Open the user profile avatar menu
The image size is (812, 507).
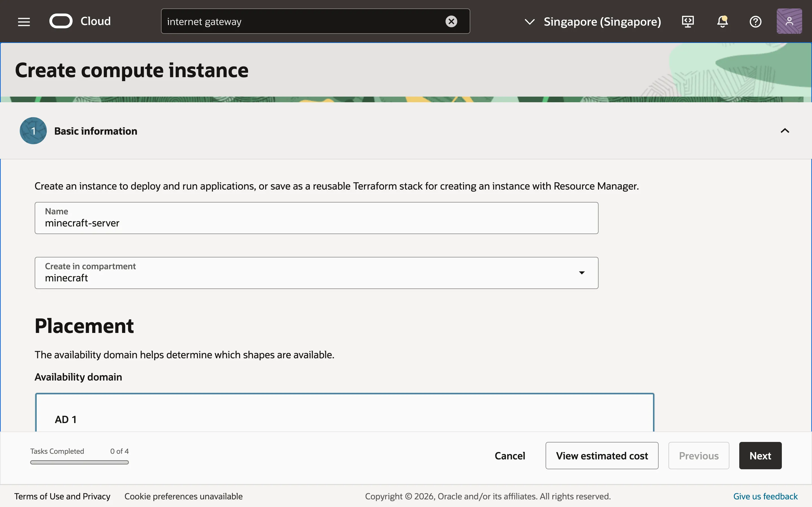click(789, 21)
